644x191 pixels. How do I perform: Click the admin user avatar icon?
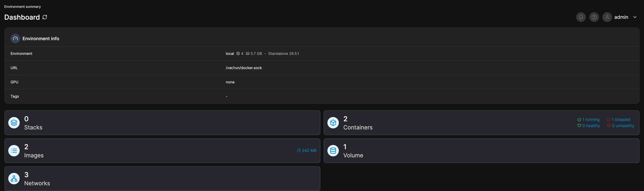point(607,17)
